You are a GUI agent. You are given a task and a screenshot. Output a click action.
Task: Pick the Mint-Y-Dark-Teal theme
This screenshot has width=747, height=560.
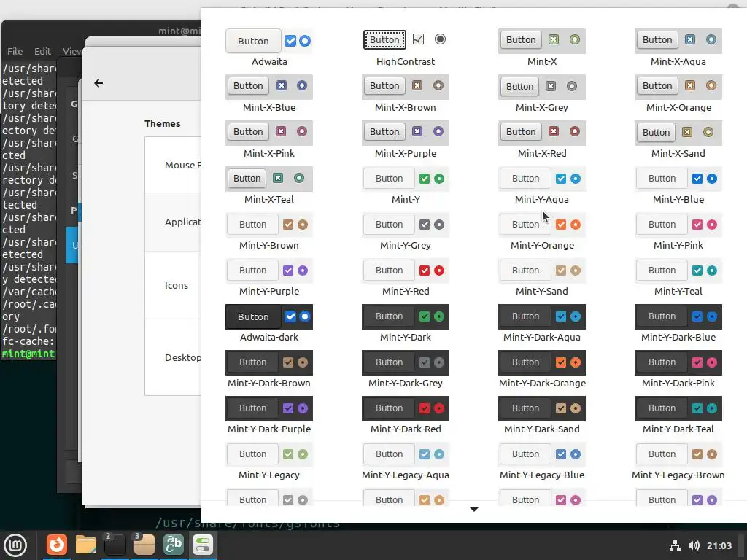tap(678, 415)
